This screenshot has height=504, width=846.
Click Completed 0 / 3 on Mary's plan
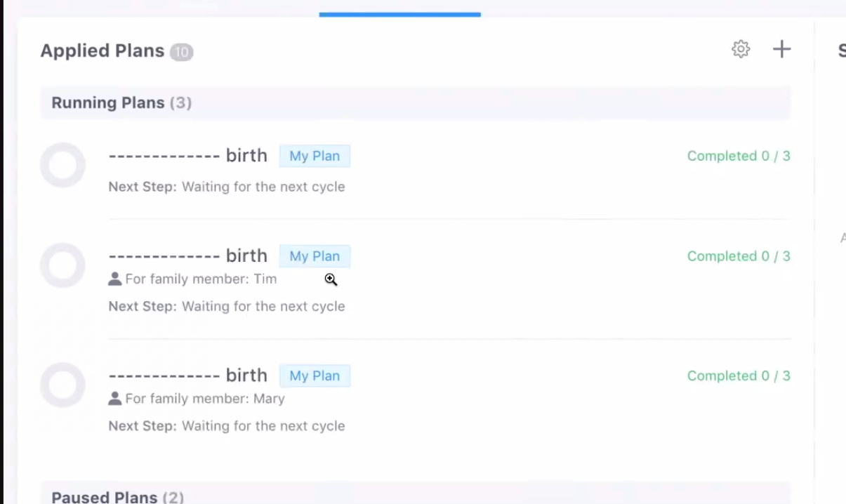tap(738, 376)
